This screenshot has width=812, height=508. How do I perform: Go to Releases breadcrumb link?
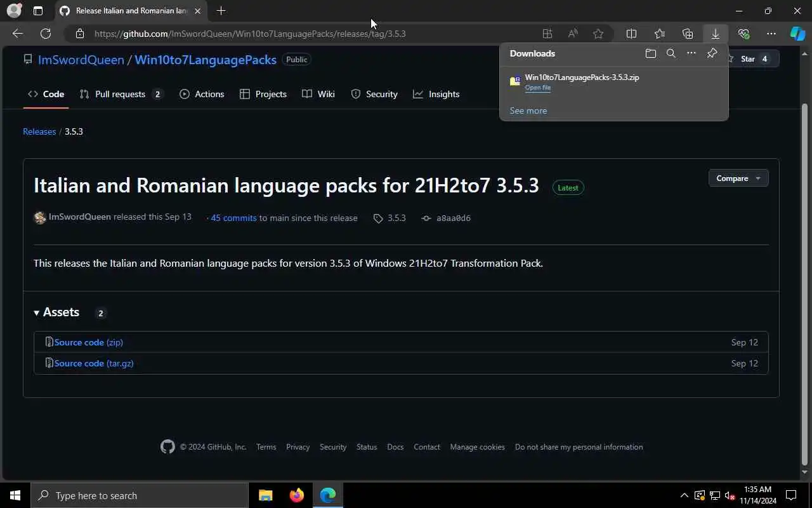pos(39,131)
